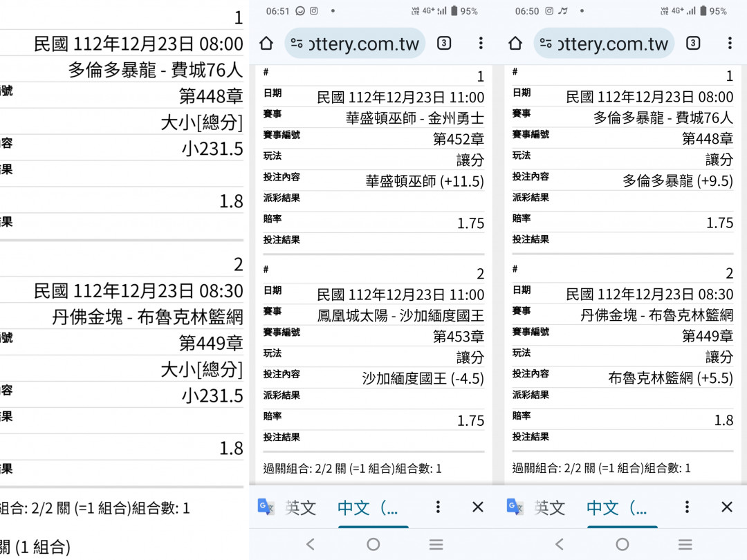Select 中文 translate tab in middle phone
Image resolution: width=747 pixels, height=560 pixels.
tap(368, 507)
